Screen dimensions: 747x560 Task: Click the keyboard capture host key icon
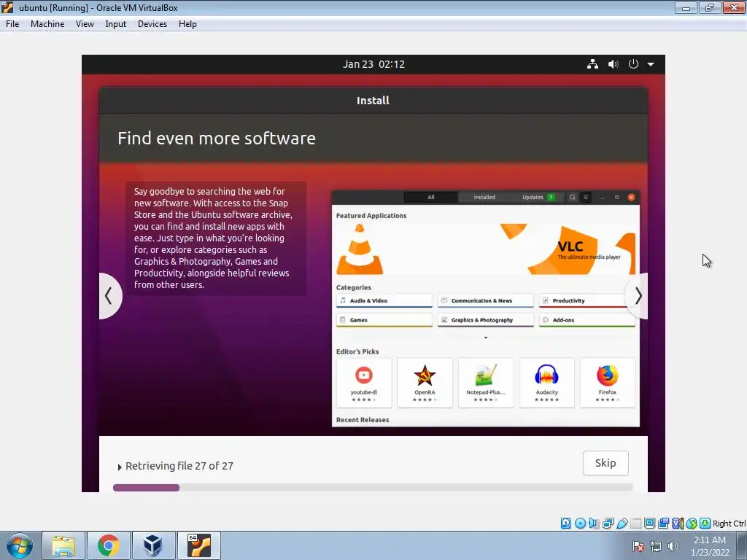click(x=705, y=524)
